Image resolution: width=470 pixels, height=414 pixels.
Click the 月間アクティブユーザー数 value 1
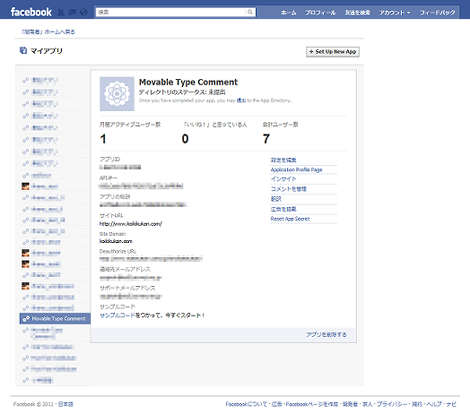click(103, 139)
